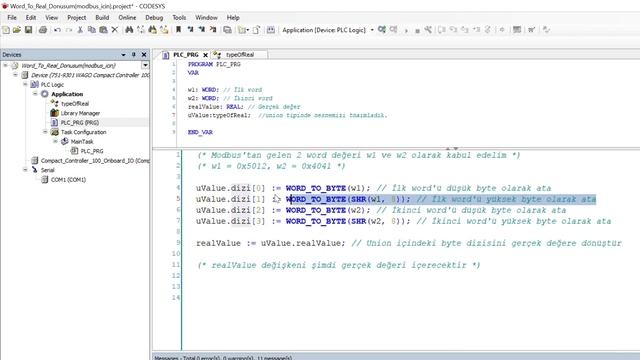Click code line 9 'realValue := uValue.realValue'

270,243
